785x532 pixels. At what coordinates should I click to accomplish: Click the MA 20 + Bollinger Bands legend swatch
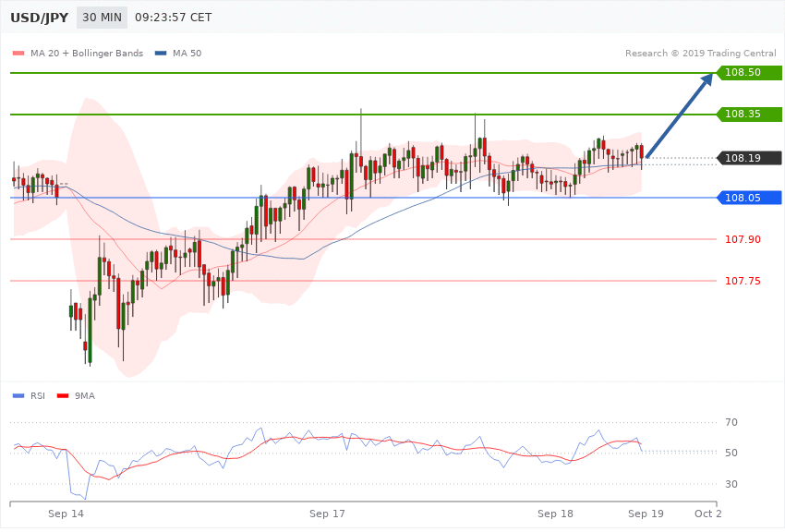[18, 53]
